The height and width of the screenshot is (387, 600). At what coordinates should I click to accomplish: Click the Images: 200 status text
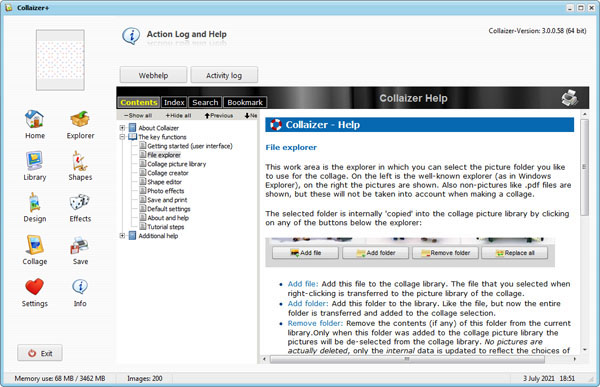(145, 378)
